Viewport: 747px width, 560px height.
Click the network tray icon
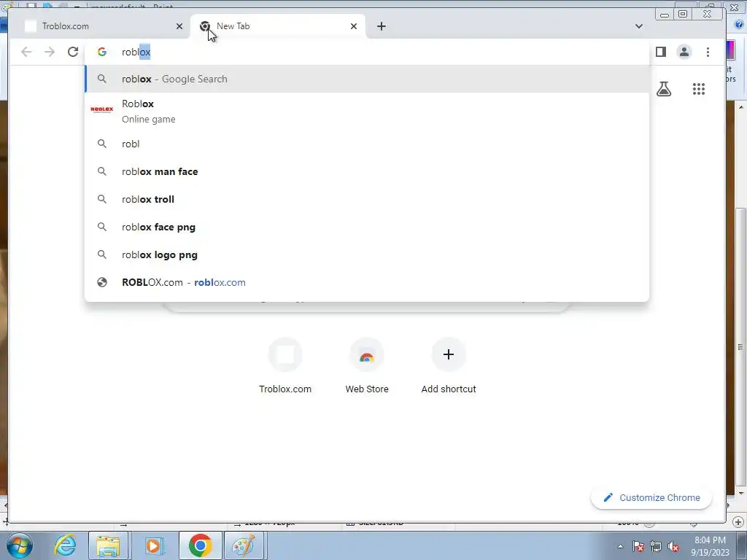pos(656,546)
